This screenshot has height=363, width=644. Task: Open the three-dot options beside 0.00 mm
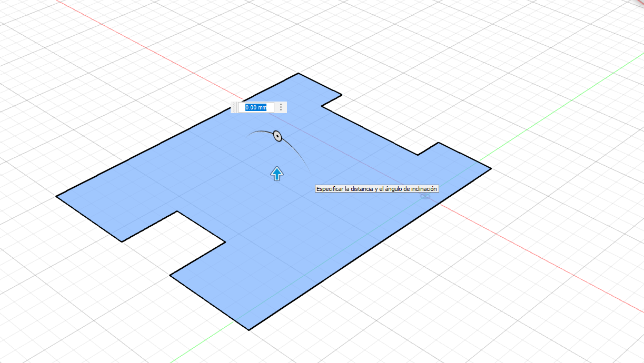coord(281,107)
